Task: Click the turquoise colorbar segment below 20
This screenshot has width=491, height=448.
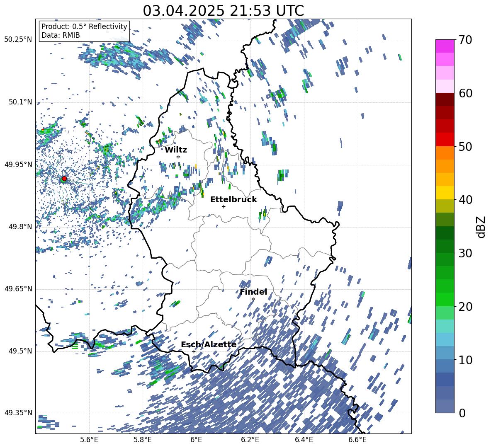Action: tap(445, 326)
